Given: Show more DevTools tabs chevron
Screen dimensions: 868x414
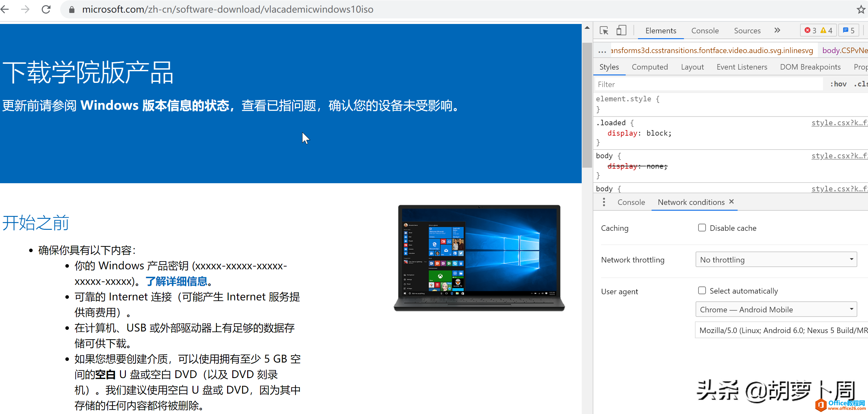Looking at the screenshot, I should 777,30.
